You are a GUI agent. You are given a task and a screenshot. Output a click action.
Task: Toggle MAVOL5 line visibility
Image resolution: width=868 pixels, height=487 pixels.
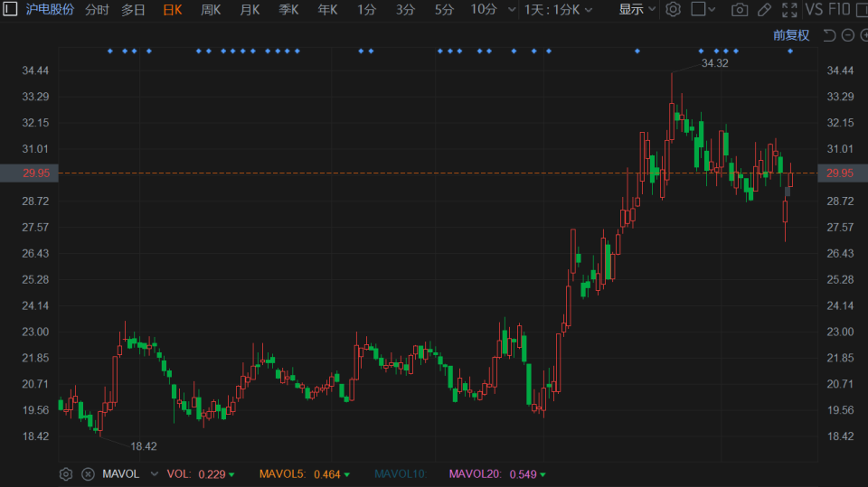pyautogui.click(x=282, y=474)
